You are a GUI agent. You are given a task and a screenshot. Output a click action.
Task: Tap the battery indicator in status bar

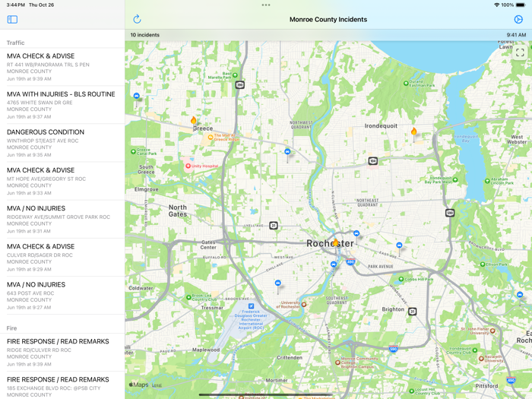(x=521, y=5)
